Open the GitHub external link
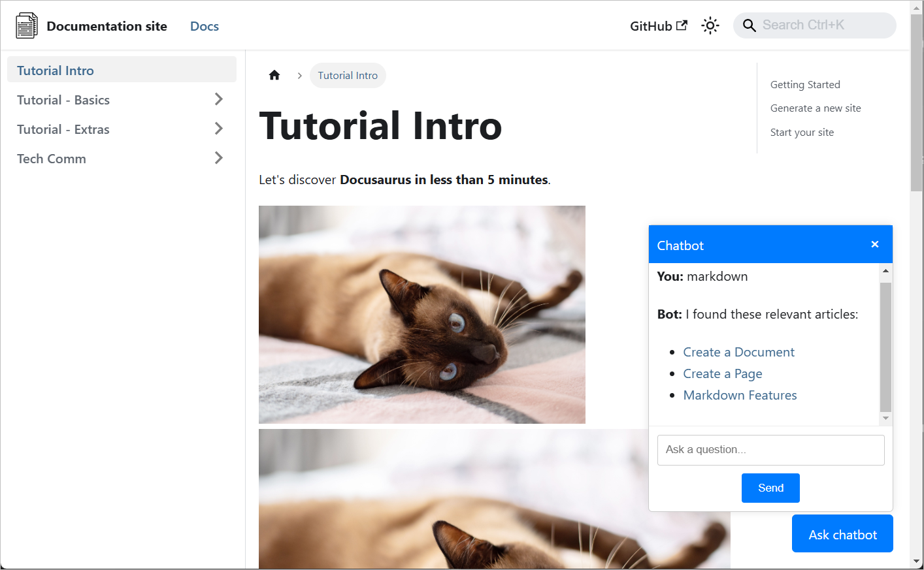The image size is (924, 570). pyautogui.click(x=659, y=26)
